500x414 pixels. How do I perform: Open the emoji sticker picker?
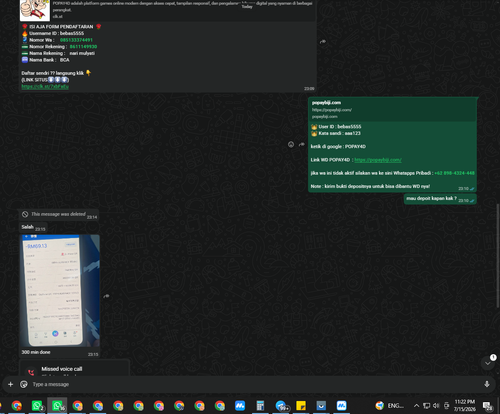click(24, 384)
